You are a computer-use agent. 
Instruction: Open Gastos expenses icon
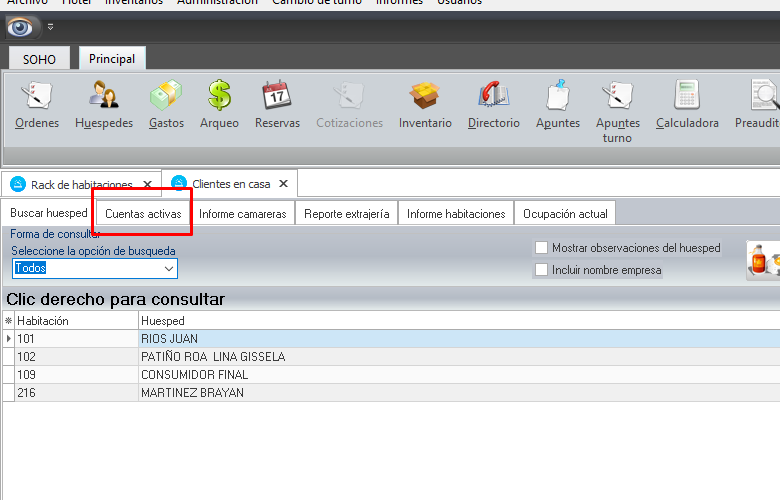tap(166, 98)
